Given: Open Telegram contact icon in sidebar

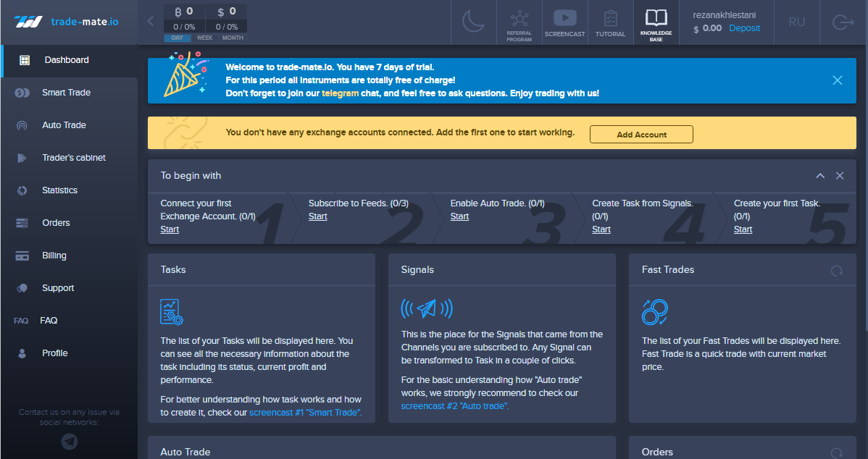Looking at the screenshot, I should (70, 442).
